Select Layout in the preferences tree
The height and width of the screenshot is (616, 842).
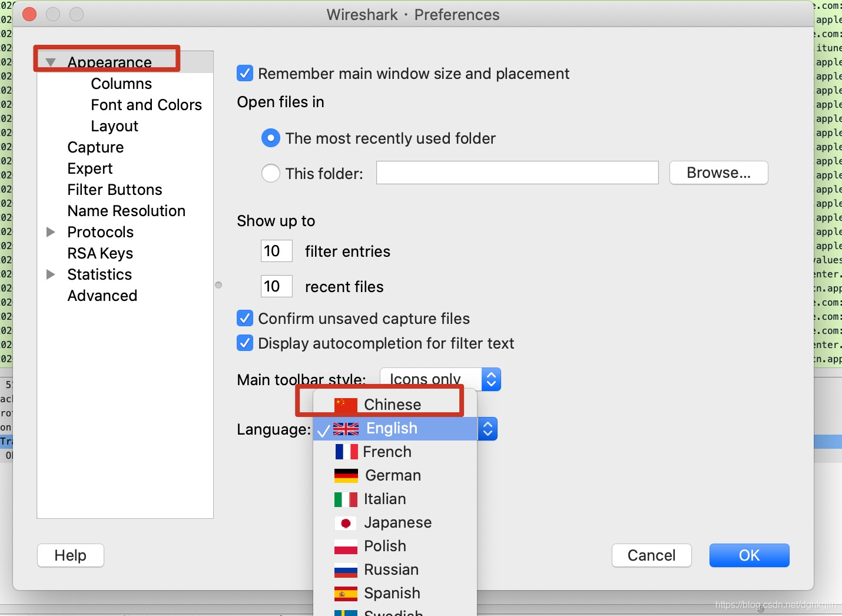pyautogui.click(x=115, y=126)
